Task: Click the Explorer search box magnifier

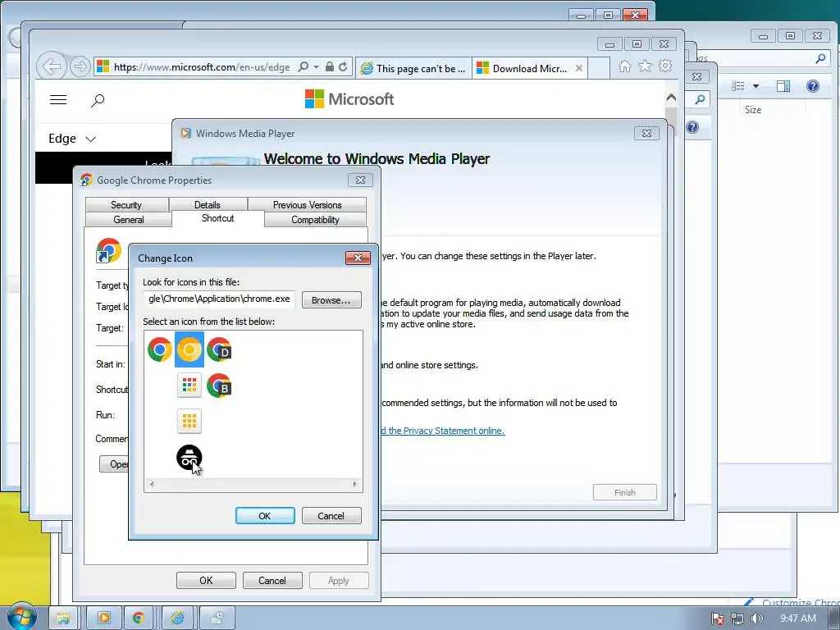Action: click(x=820, y=58)
